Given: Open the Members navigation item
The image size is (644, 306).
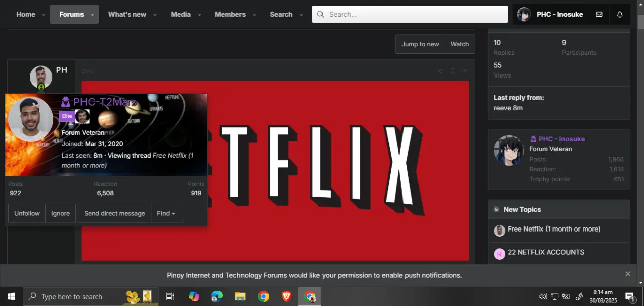Looking at the screenshot, I should 230,14.
